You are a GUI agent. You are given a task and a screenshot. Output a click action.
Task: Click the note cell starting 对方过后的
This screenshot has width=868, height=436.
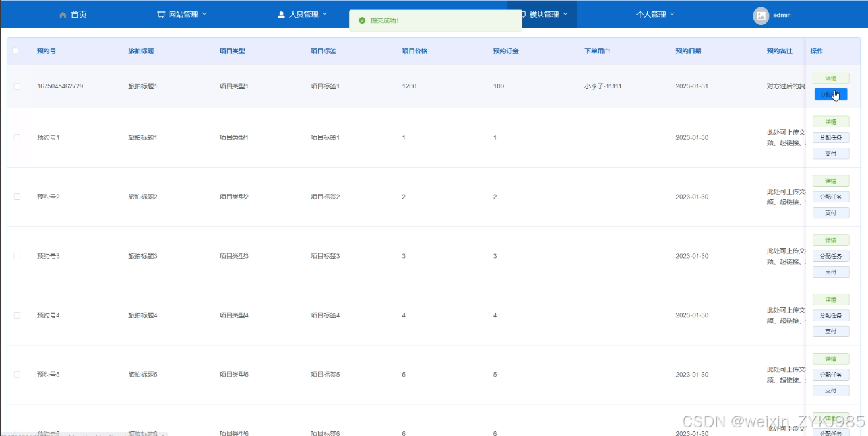pos(786,86)
